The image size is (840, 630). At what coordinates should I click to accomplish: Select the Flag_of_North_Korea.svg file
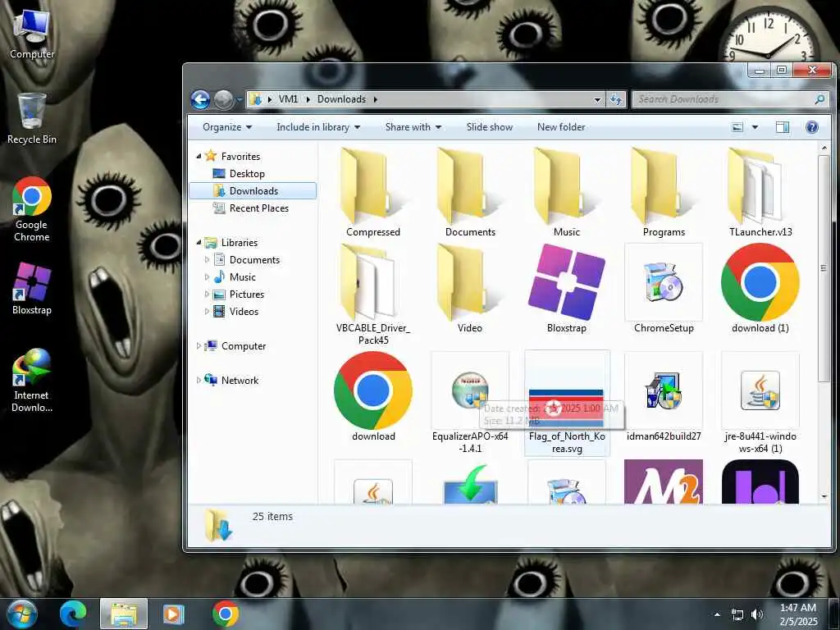567,402
